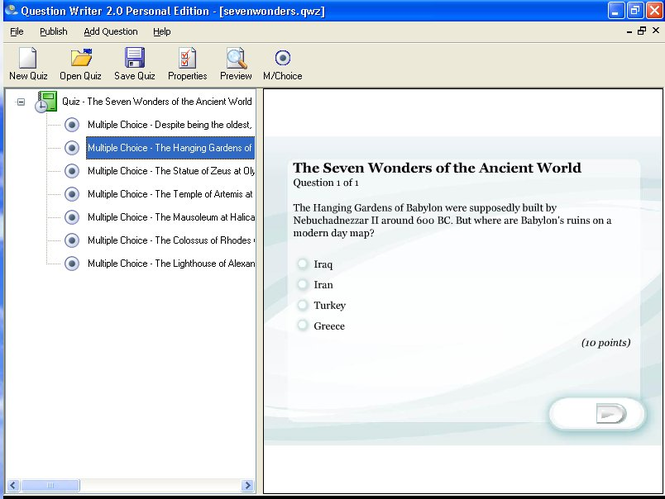Click the 'Turkey' answer text
Screen dimensions: 665x499
click(330, 306)
